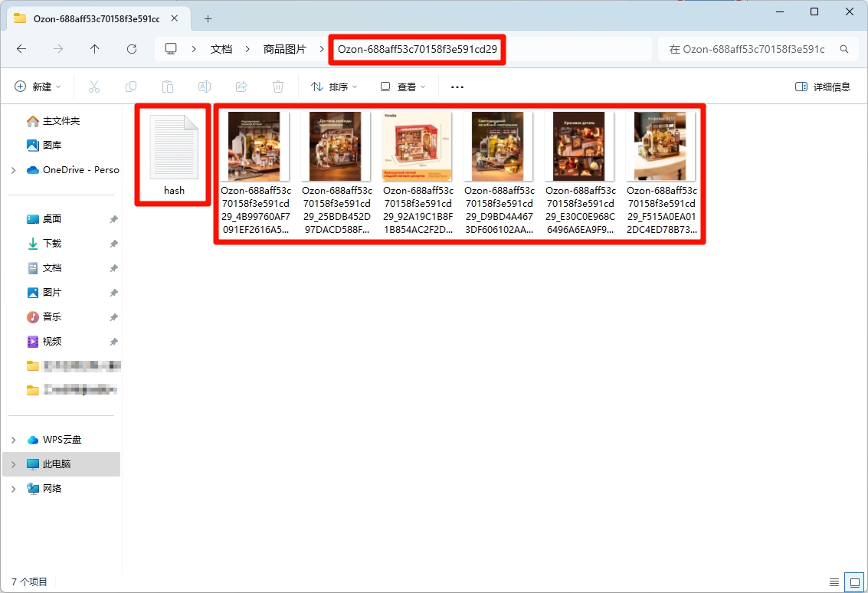This screenshot has width=868, height=593.
Task: Navigate to 商品图片 in breadcrumb path
Action: click(284, 49)
